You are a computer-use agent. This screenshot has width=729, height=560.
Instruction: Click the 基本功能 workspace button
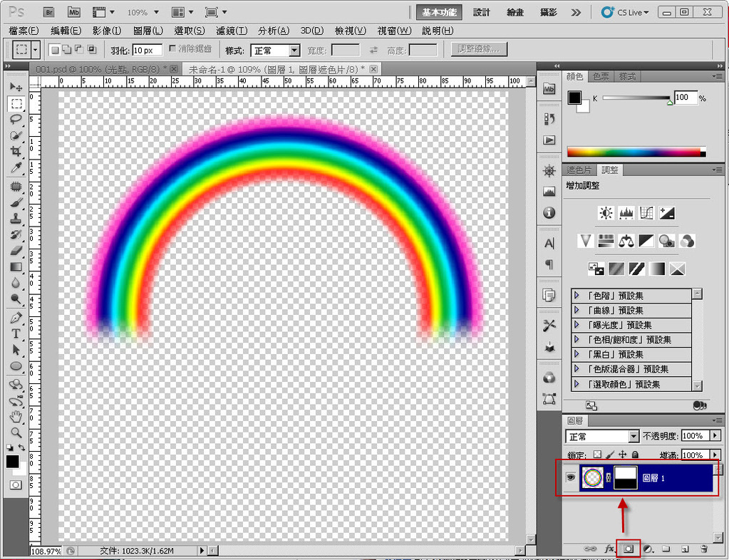click(440, 12)
